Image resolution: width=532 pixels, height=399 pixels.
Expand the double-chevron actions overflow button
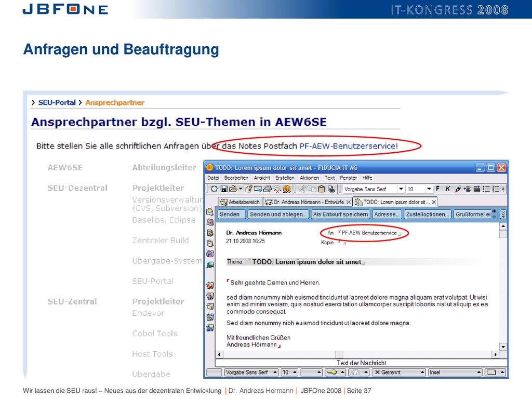(x=503, y=214)
